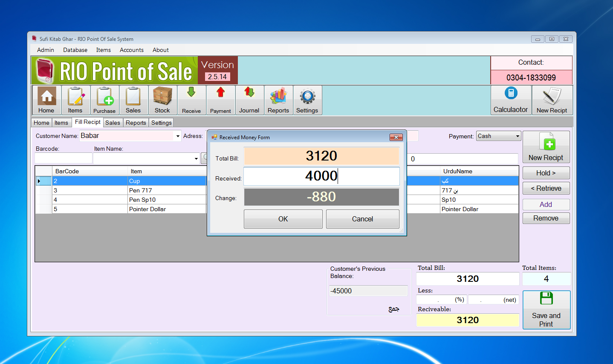
Task: Click the Settings gear icon
Action: (307, 100)
